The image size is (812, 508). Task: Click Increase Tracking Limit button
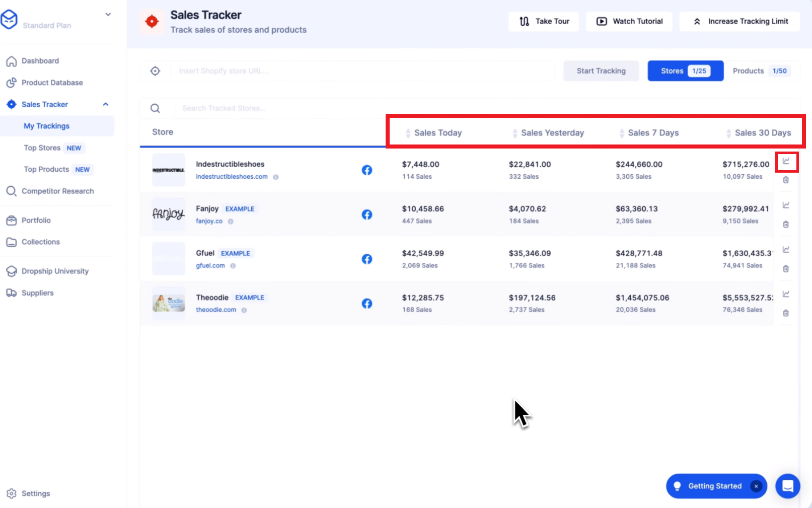pyautogui.click(x=740, y=21)
